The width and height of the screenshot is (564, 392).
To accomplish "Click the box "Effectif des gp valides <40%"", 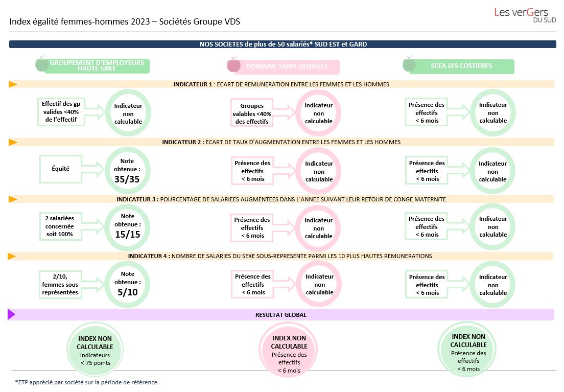I will click(x=61, y=111).
